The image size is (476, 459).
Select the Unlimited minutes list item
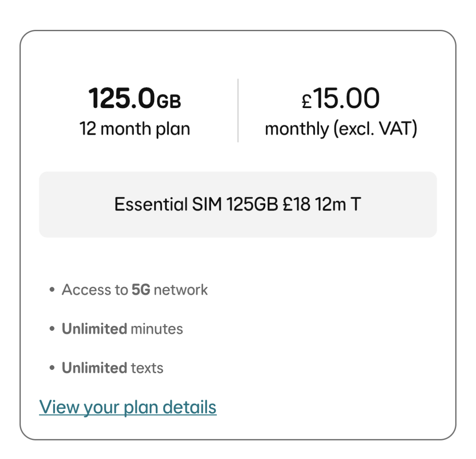click(x=122, y=329)
